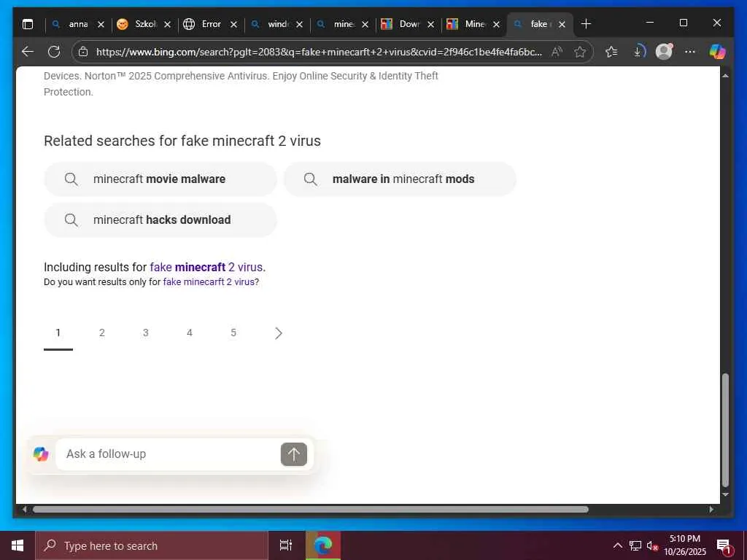
Task: Open the browser profile avatar
Action: tap(664, 52)
